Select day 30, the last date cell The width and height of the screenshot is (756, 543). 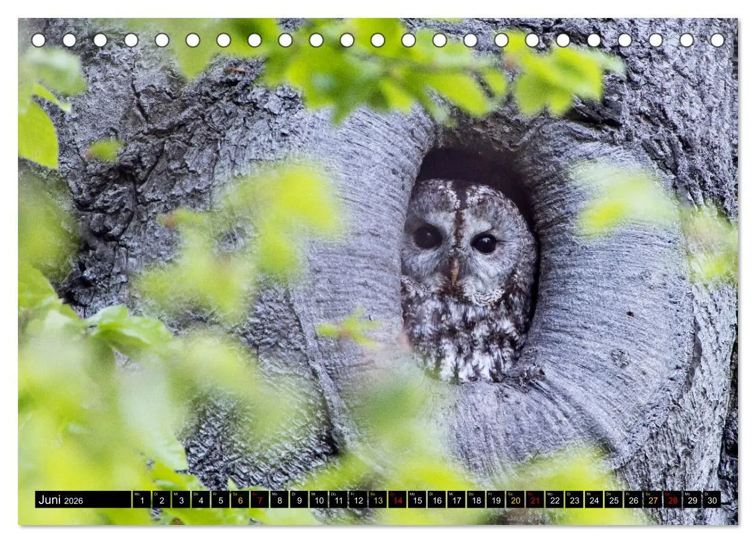[x=712, y=500]
